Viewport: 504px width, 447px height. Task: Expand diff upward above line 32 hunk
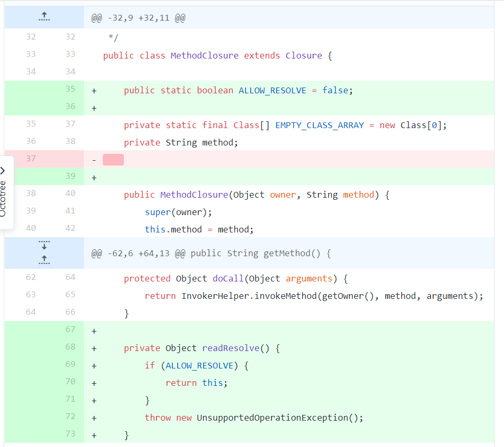44,17
